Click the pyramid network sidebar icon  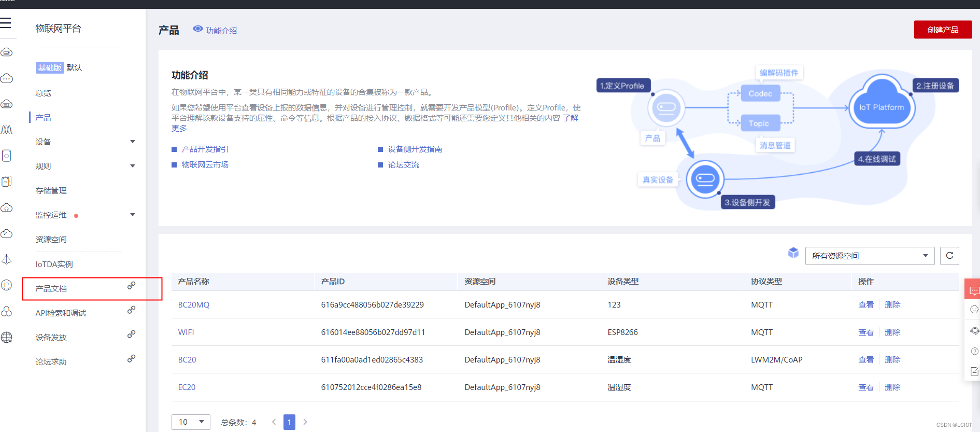[x=7, y=259]
